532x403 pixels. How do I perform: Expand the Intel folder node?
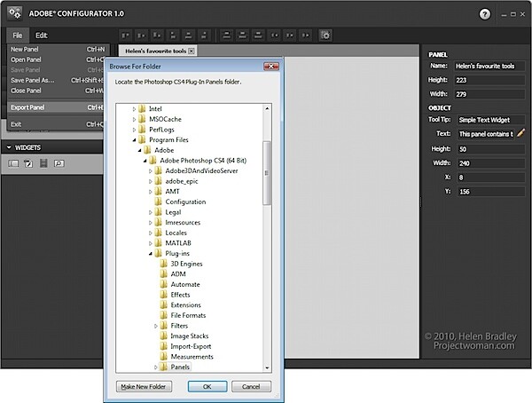tap(134, 109)
